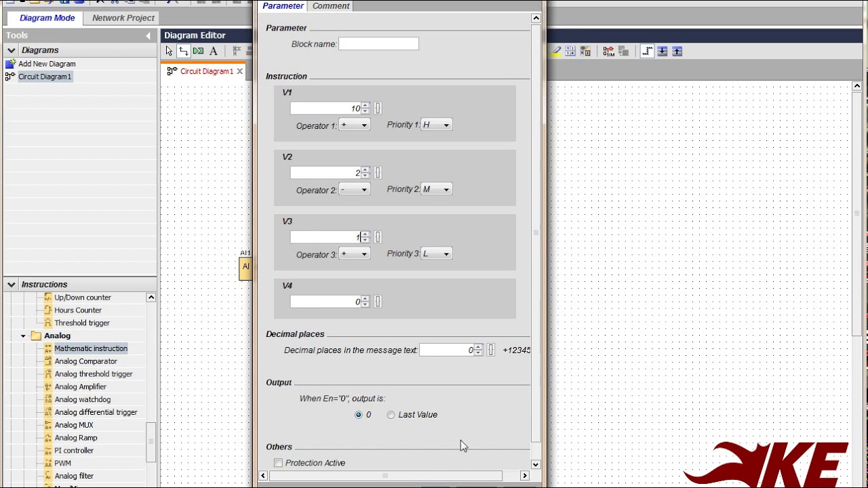
Task: Switch to Diagram Mode tab
Action: 47,18
